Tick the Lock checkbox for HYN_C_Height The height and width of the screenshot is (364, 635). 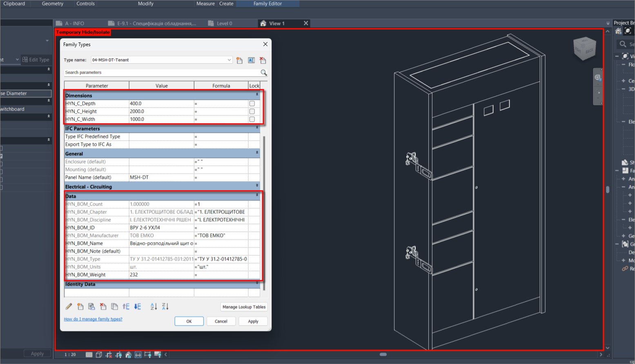point(252,111)
